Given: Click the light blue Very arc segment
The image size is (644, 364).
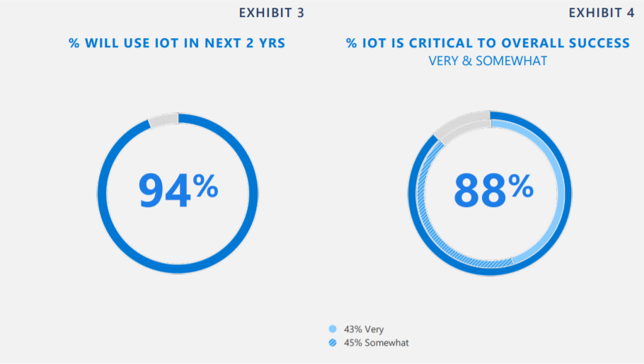Looking at the screenshot, I should 560,193.
